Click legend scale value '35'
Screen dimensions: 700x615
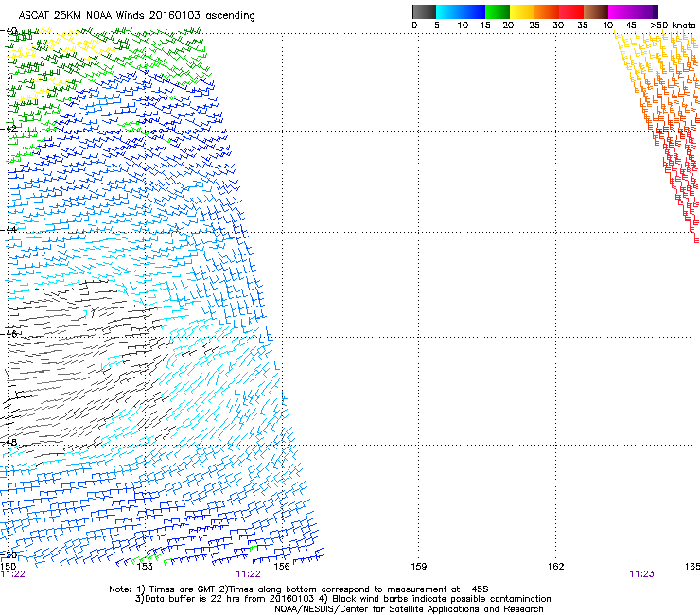tap(583, 26)
